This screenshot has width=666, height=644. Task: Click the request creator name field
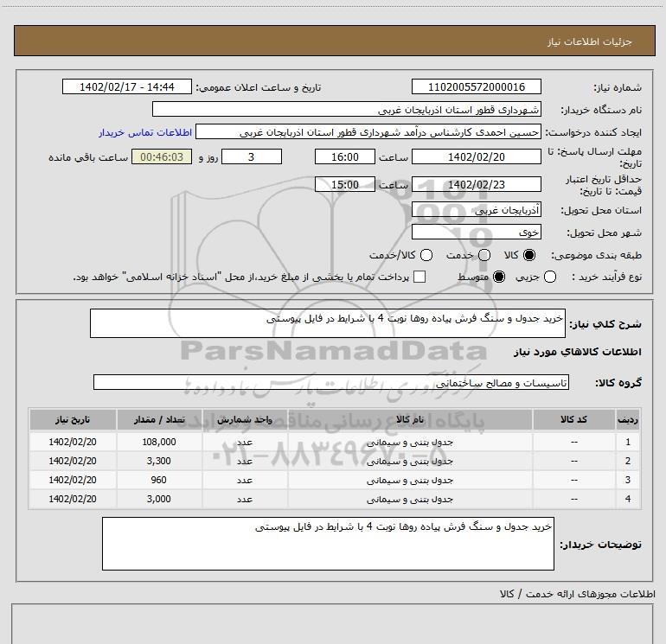[368, 132]
